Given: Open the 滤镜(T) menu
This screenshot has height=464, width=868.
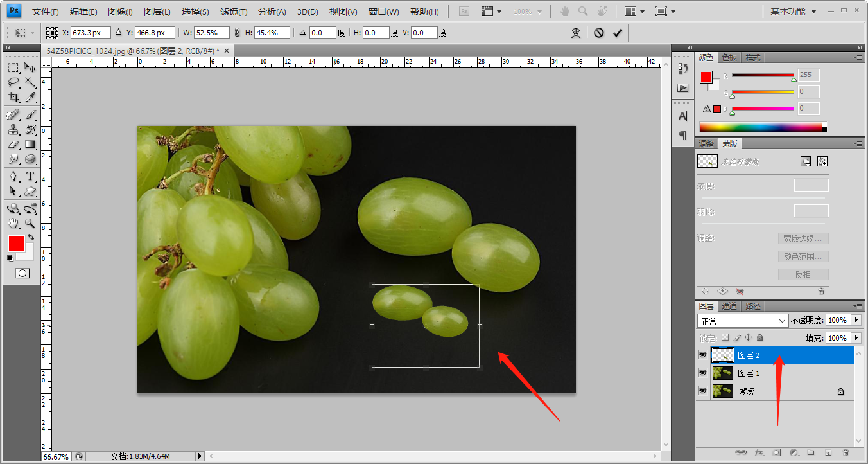Looking at the screenshot, I should click(x=234, y=12).
